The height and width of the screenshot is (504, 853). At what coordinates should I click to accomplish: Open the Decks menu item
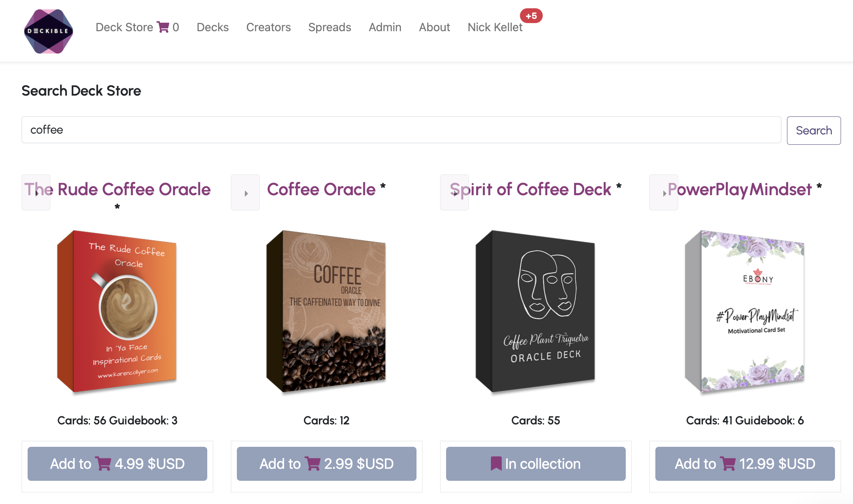(212, 27)
